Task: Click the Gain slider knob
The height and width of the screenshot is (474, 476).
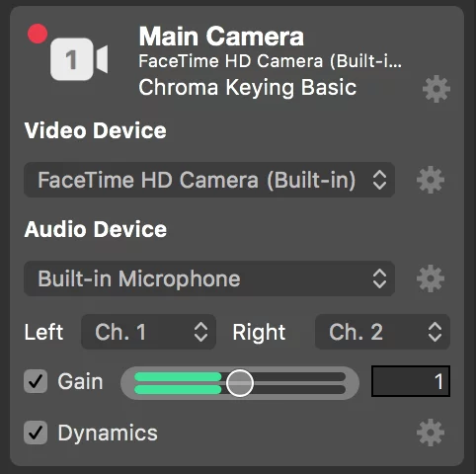Action: point(240,383)
